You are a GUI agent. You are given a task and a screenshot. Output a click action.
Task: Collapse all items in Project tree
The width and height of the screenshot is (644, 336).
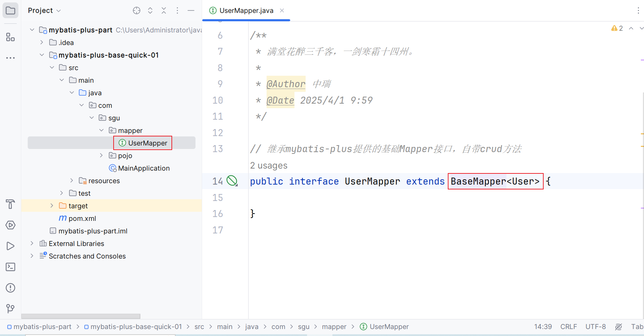coord(164,10)
